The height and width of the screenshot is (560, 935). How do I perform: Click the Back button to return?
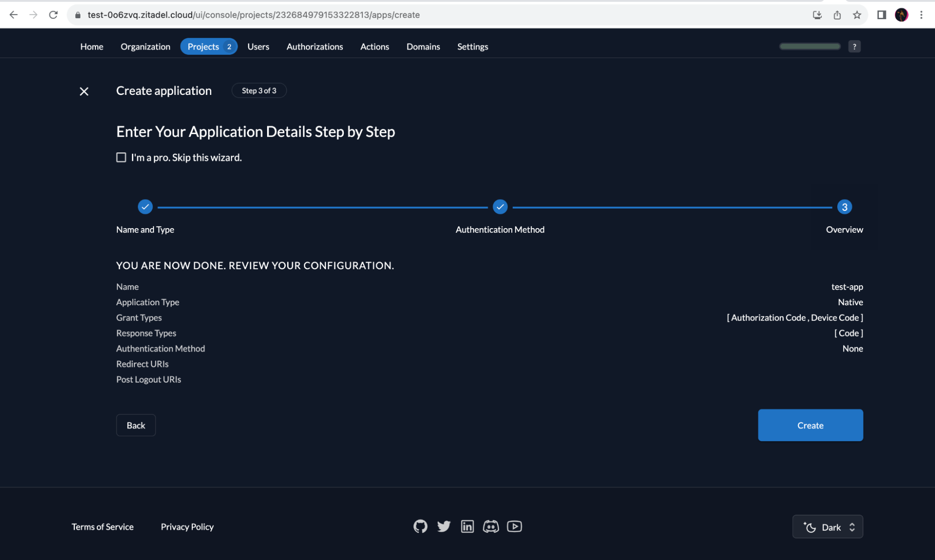point(135,424)
